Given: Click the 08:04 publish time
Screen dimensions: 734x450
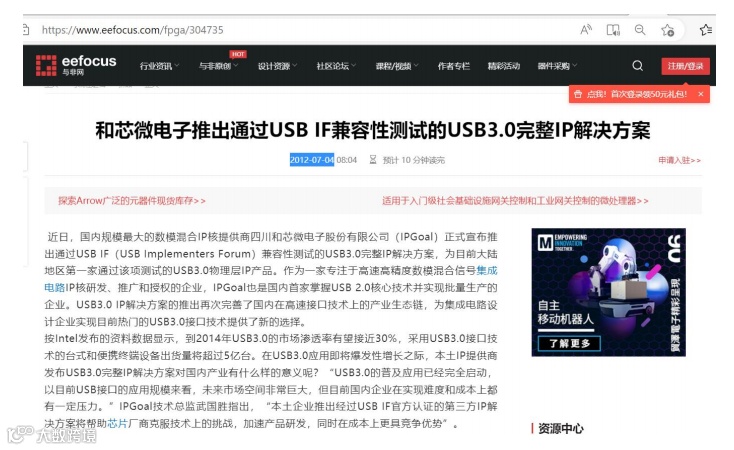Looking at the screenshot, I should pyautogui.click(x=346, y=160).
